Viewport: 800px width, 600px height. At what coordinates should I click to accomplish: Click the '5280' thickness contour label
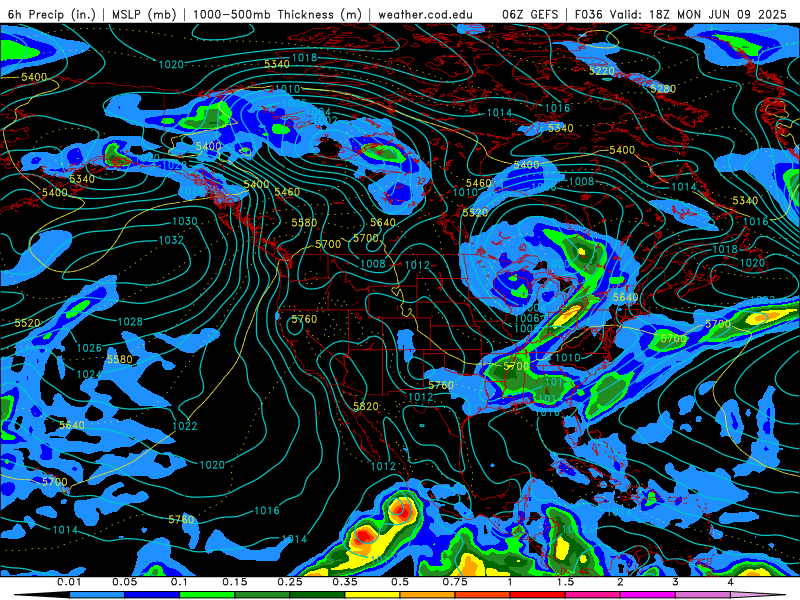[x=663, y=89]
